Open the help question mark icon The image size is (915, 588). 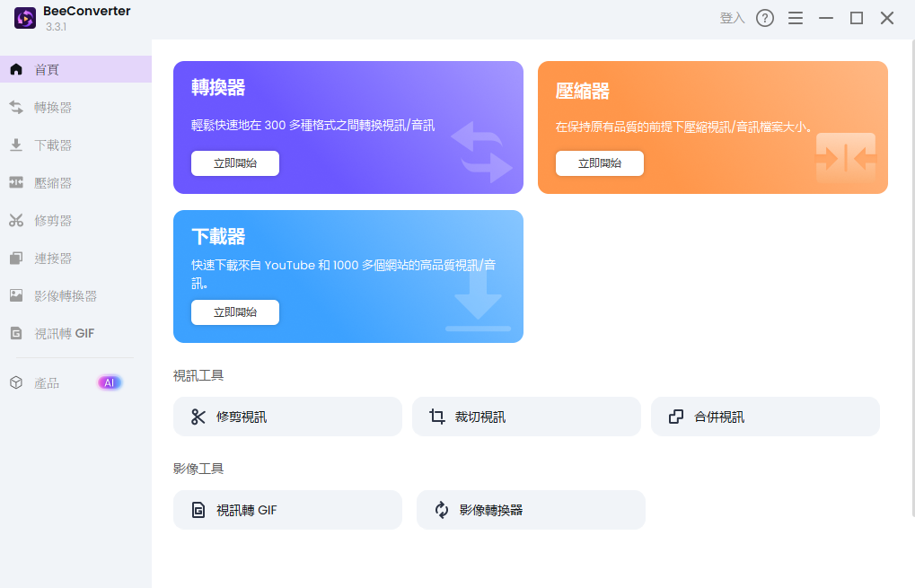tap(764, 18)
